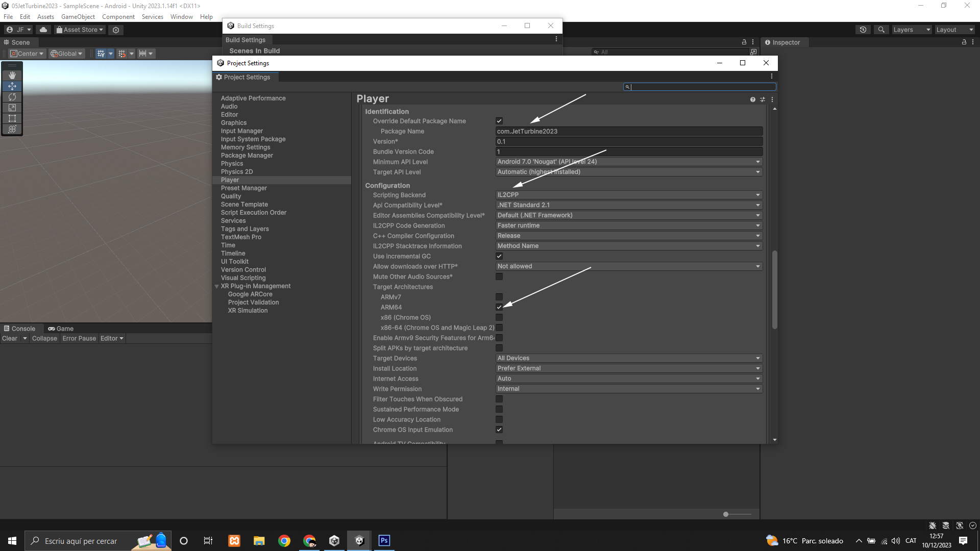
Task: Select the Hand view tool
Action: [12, 76]
